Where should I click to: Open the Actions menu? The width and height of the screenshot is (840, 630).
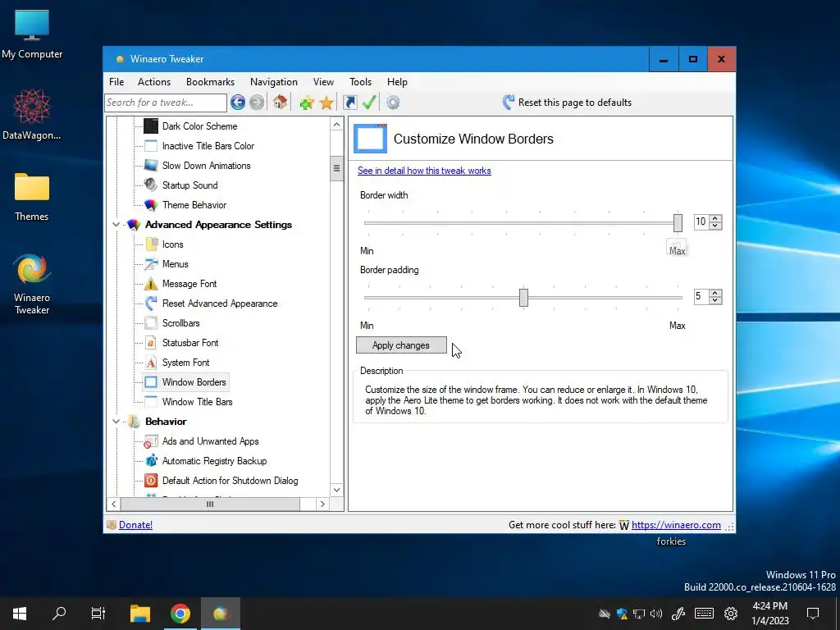(x=153, y=82)
